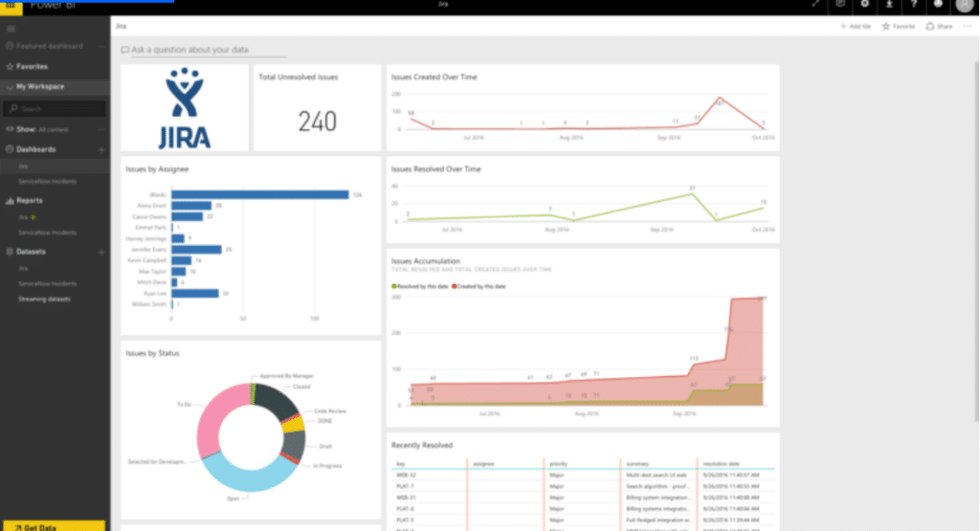The width and height of the screenshot is (980, 531).
Task: Open Featured dashboard in sidebar
Action: tap(50, 46)
